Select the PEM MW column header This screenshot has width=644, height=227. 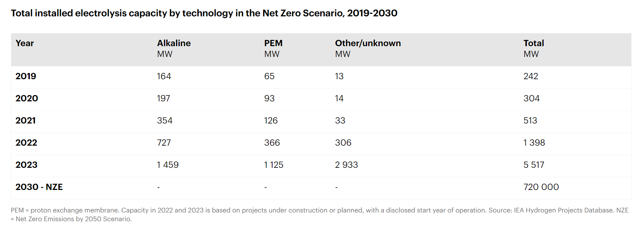[x=273, y=48]
